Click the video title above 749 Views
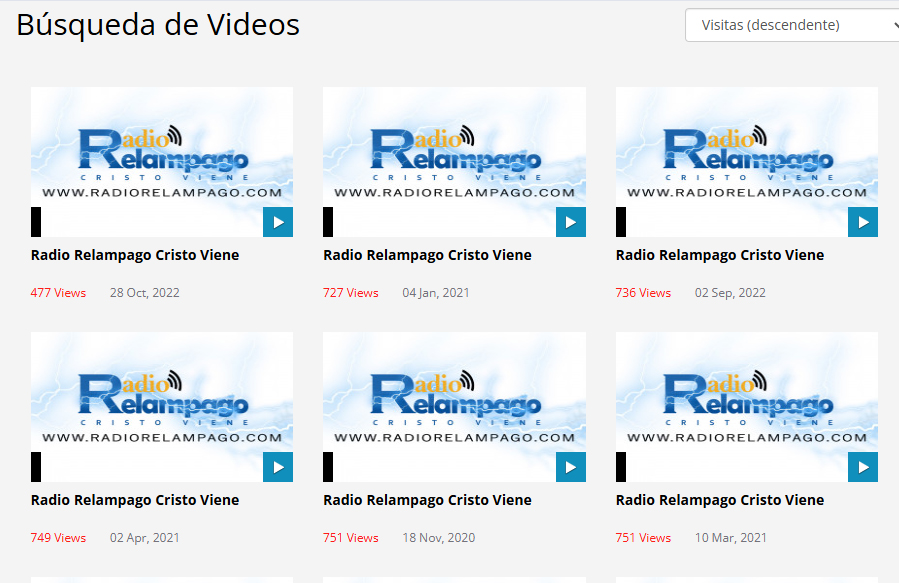 click(135, 500)
